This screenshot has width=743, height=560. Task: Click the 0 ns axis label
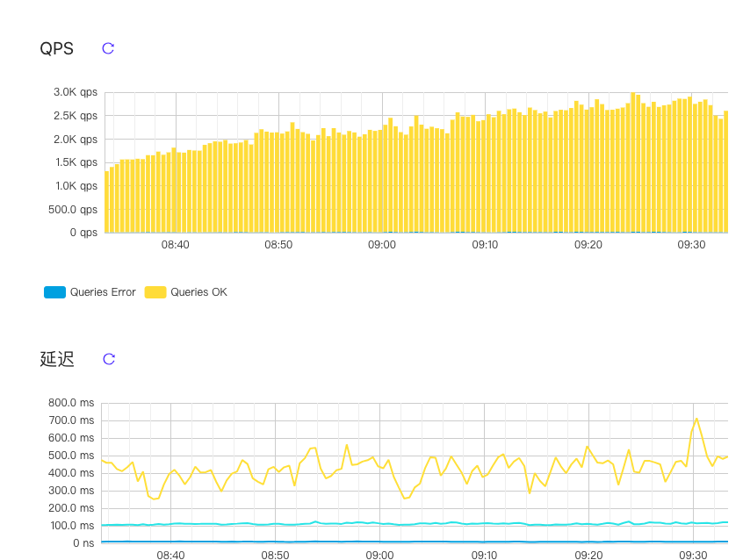[x=83, y=543]
